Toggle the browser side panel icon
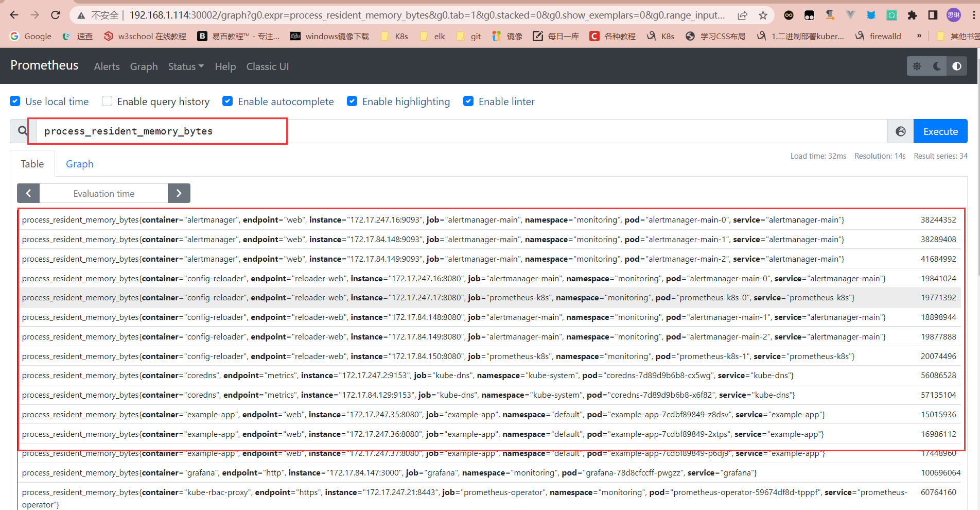The height and width of the screenshot is (510, 980). pos(933,15)
